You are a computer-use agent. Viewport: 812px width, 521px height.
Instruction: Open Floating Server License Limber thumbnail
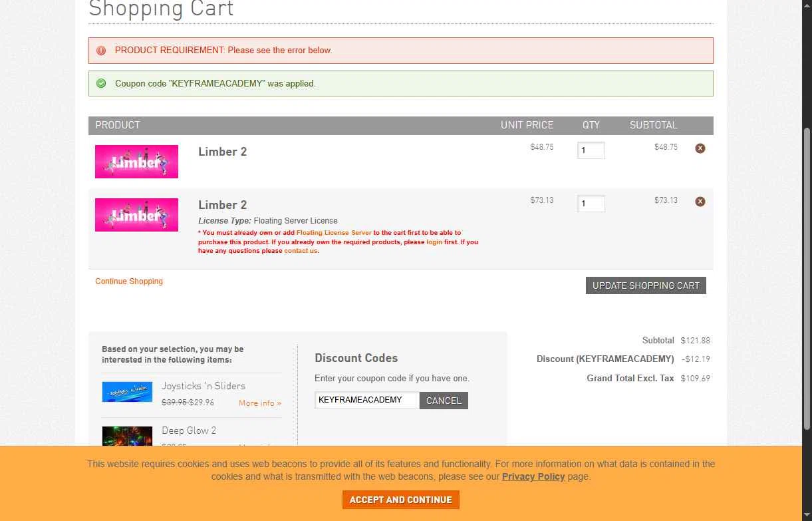pyautogui.click(x=136, y=215)
